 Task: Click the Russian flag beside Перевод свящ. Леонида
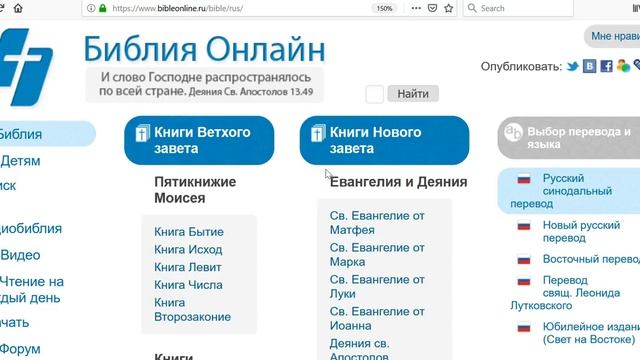click(524, 281)
